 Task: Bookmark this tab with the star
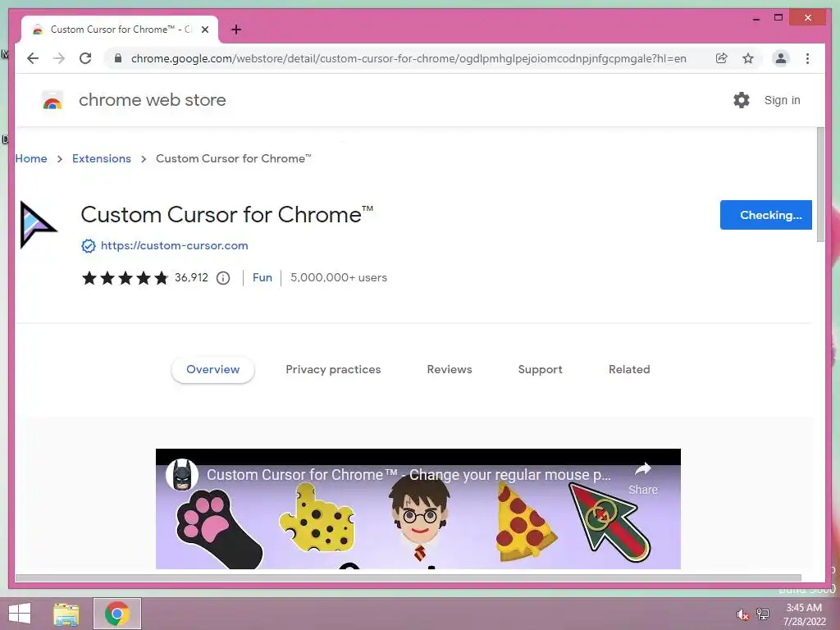(x=748, y=58)
